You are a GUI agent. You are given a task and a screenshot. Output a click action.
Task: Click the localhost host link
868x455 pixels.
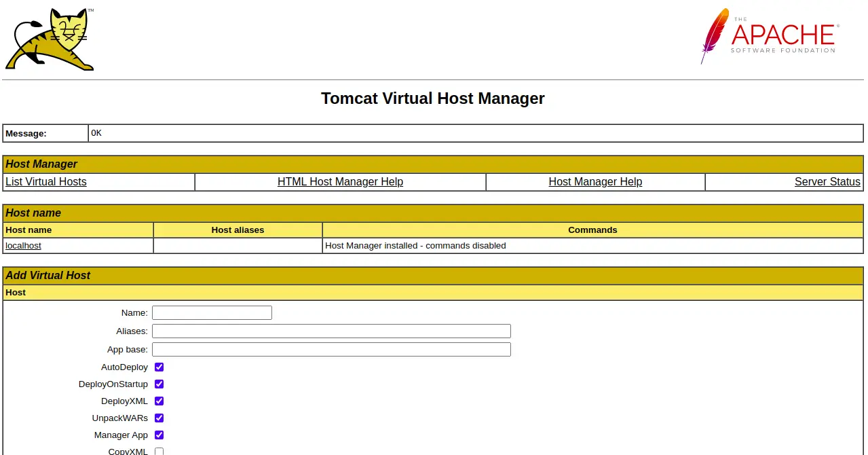(23, 246)
